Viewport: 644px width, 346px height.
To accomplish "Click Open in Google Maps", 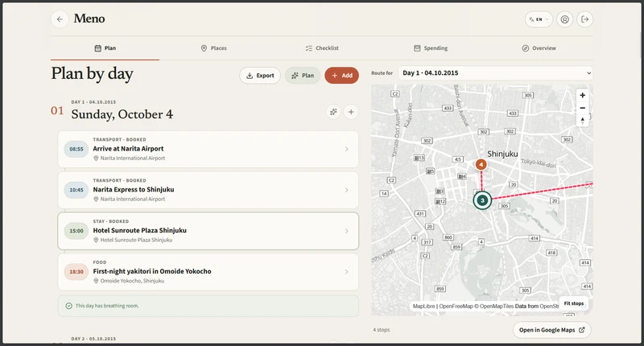I will (x=551, y=330).
